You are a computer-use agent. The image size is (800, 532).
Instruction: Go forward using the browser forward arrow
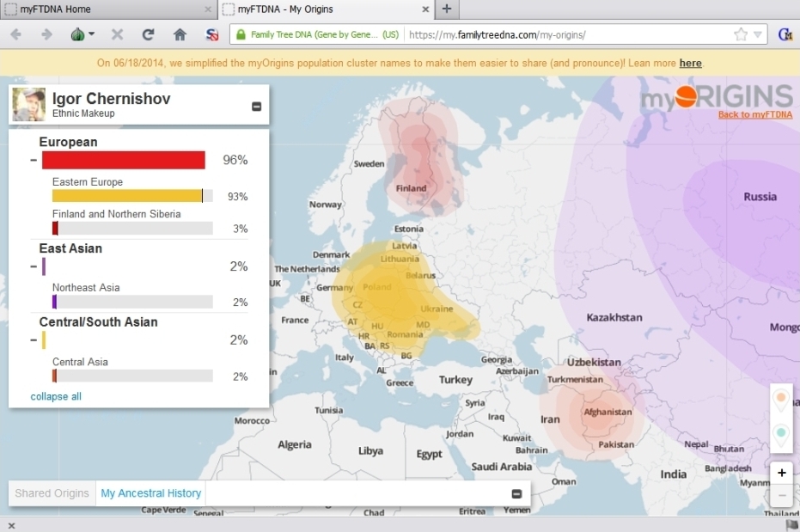pyautogui.click(x=46, y=34)
